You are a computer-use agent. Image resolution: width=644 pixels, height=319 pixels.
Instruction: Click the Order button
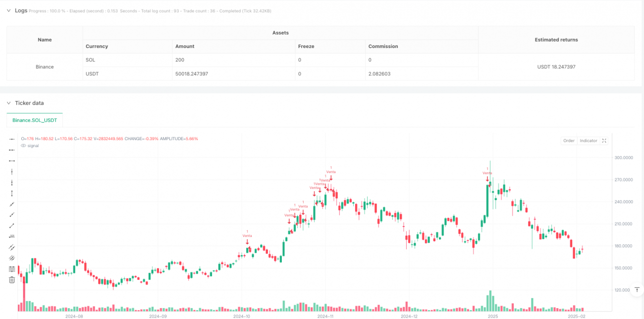coord(569,141)
